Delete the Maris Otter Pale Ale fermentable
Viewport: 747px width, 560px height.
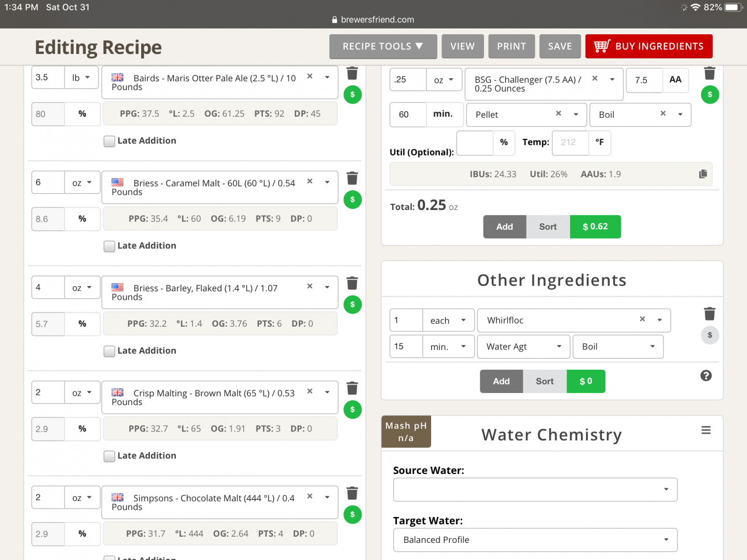click(x=352, y=73)
